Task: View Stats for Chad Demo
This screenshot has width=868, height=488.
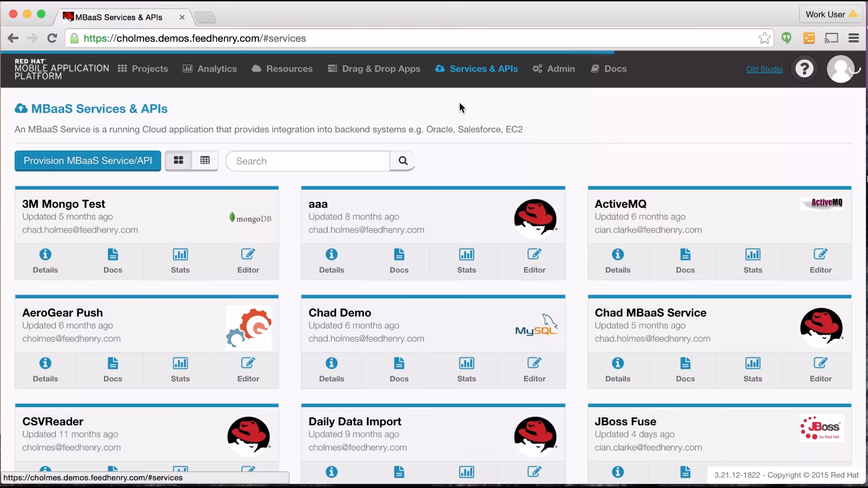Action: coord(467,371)
